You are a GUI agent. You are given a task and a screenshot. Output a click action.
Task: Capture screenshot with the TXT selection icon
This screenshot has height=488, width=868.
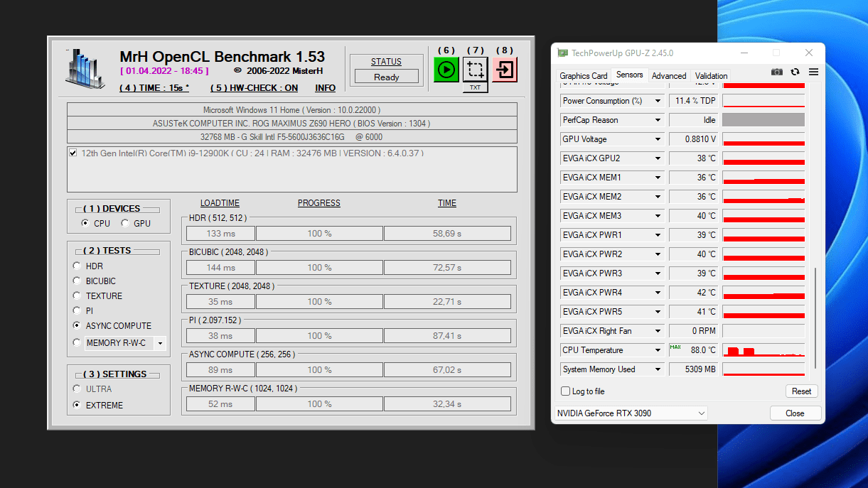tap(476, 69)
